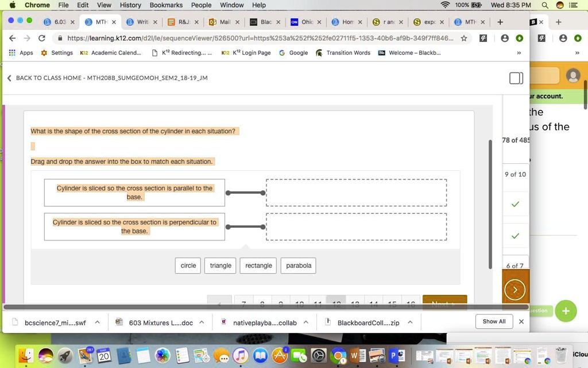Open Transition Words bookmark
The image size is (588, 368).
click(x=343, y=52)
